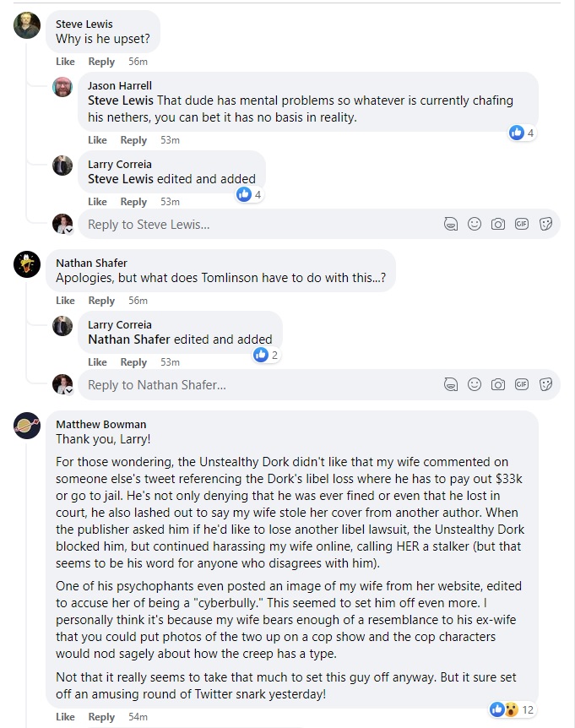Show reactions on Larry Correia's reply to Nathan Shafer
This screenshot has width=575, height=728.
tap(266, 356)
